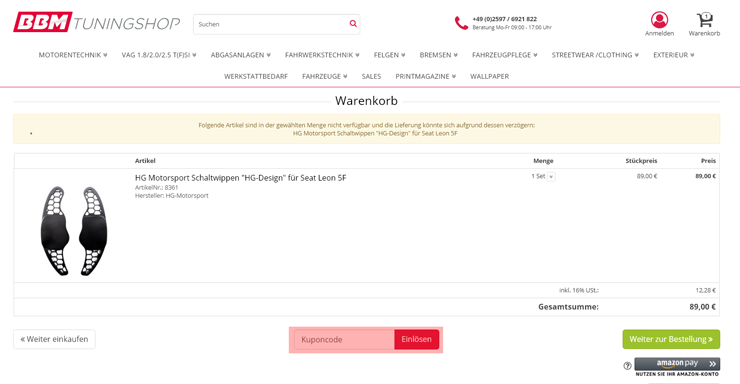740x384 pixels.
Task: Click the Amazon Pay help question mark
Action: point(627,366)
